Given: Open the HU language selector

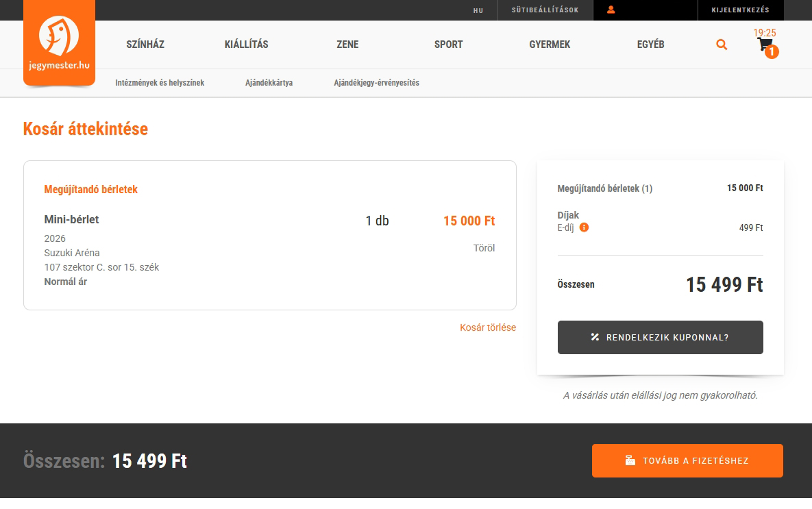Looking at the screenshot, I should [478, 10].
